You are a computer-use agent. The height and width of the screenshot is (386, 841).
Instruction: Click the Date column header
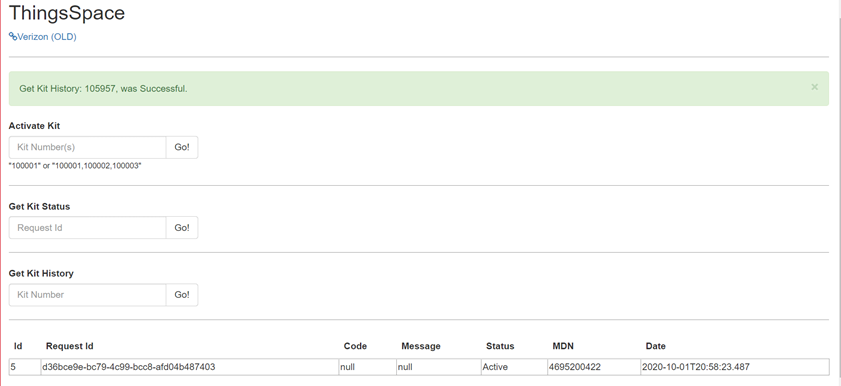[x=655, y=346]
